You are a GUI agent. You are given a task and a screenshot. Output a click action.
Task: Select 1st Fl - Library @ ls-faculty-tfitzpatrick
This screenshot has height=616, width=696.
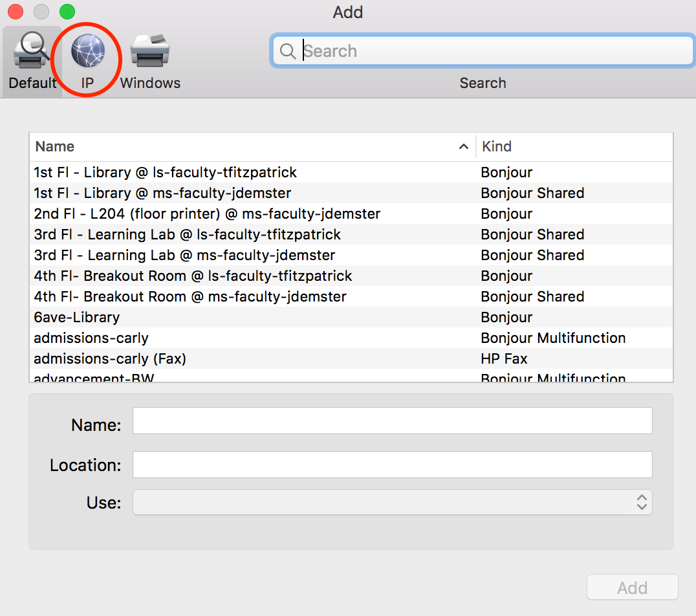(166, 172)
